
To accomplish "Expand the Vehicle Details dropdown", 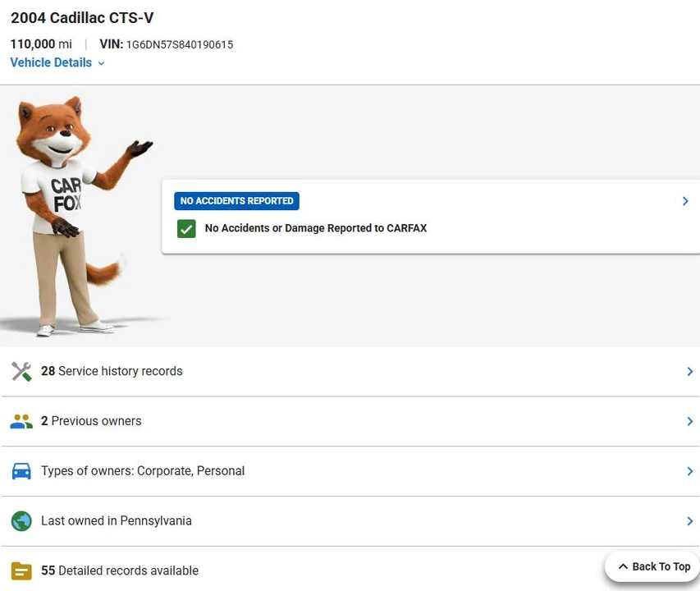I will click(x=57, y=62).
